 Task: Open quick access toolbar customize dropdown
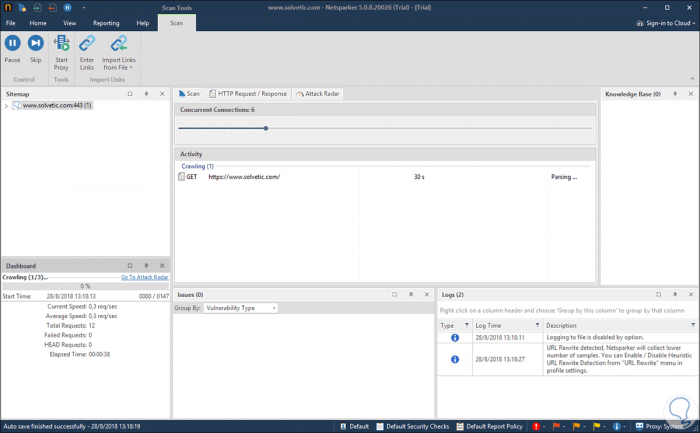[x=84, y=8]
